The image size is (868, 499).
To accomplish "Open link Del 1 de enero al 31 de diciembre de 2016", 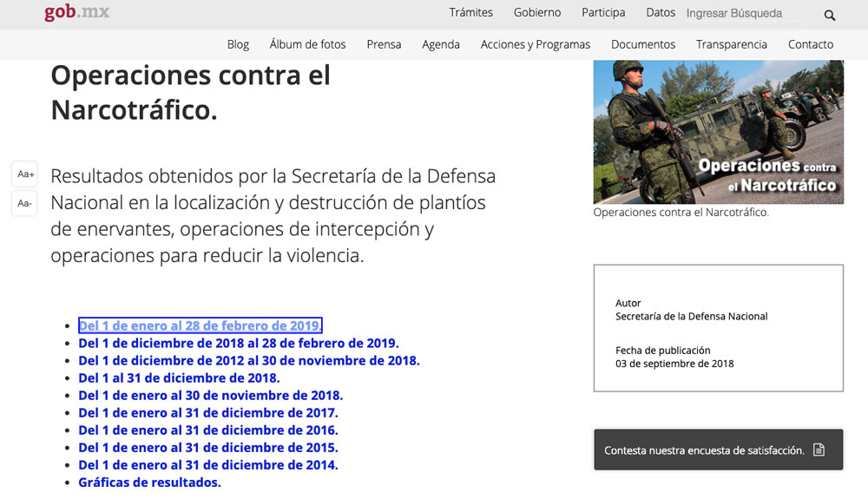I will 208,430.
